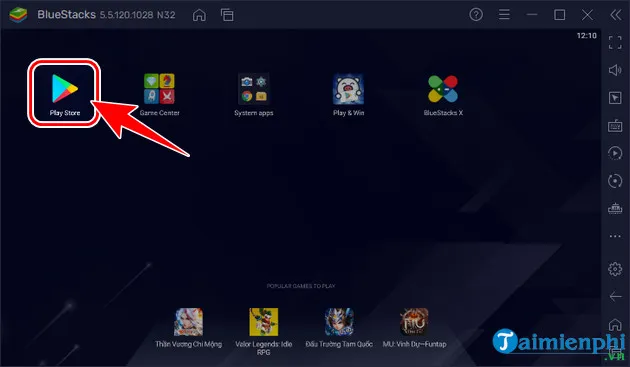The image size is (630, 367).
Task: Open the help question mark icon
Action: 476,15
